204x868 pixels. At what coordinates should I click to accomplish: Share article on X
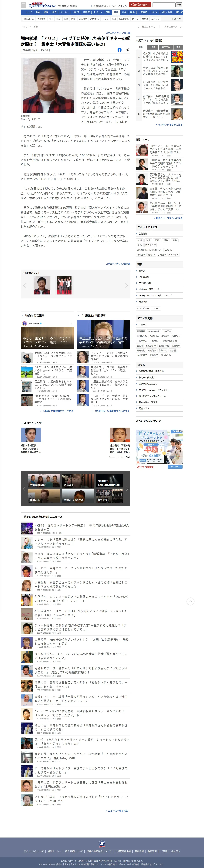127,50
